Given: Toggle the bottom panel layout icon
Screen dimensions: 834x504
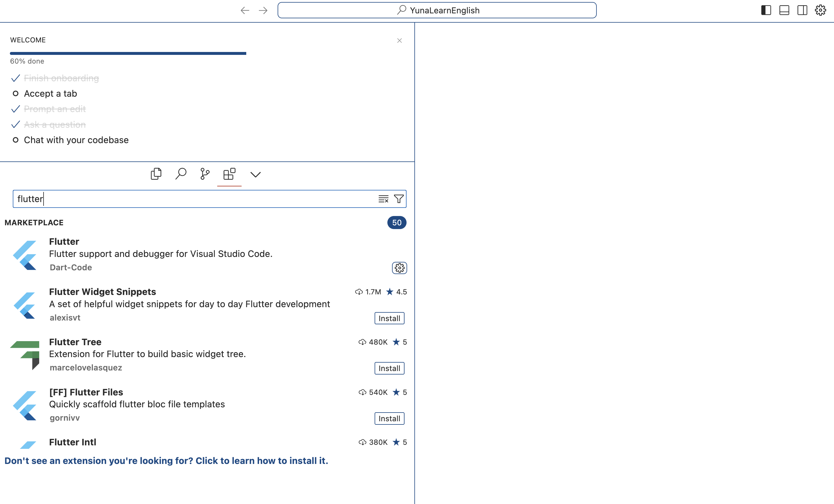Looking at the screenshot, I should [784, 10].
